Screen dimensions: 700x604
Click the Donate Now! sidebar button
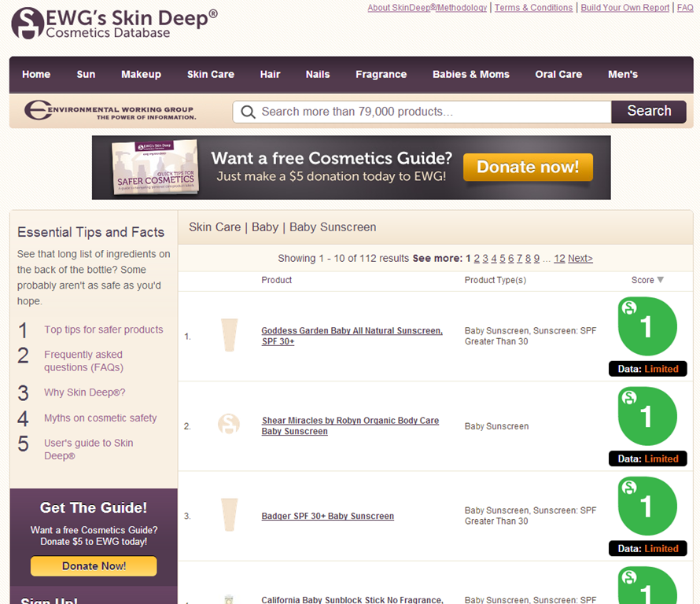tap(94, 566)
